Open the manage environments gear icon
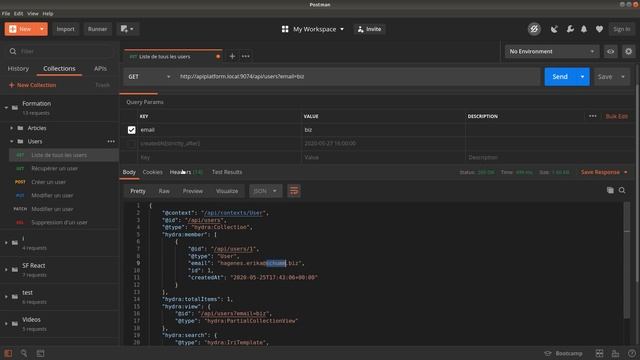Screen dimensions: 640x360 click(629, 51)
